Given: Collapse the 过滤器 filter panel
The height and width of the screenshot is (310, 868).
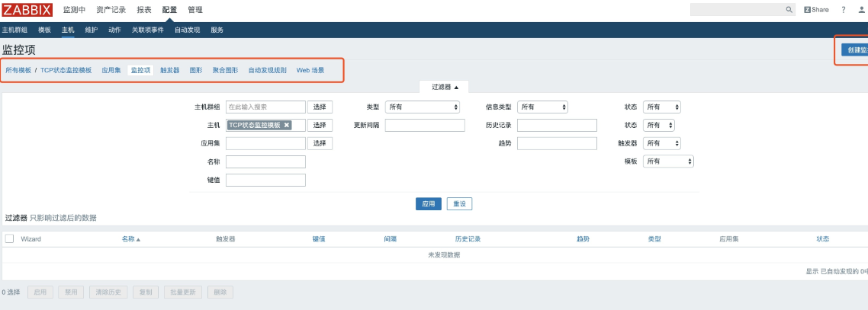Looking at the screenshot, I should pyautogui.click(x=445, y=87).
